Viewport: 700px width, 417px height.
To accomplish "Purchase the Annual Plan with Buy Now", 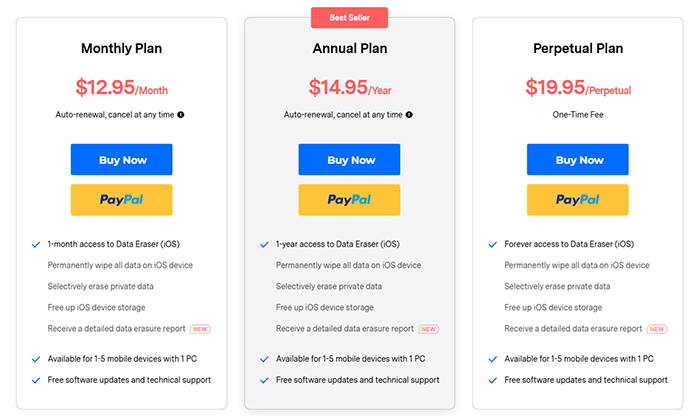I will coord(349,160).
